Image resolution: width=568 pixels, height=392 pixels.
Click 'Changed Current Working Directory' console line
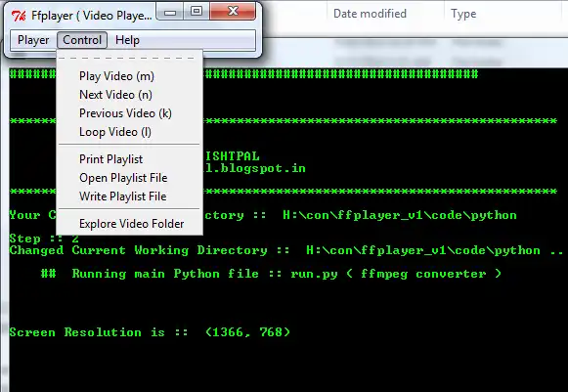286,250
